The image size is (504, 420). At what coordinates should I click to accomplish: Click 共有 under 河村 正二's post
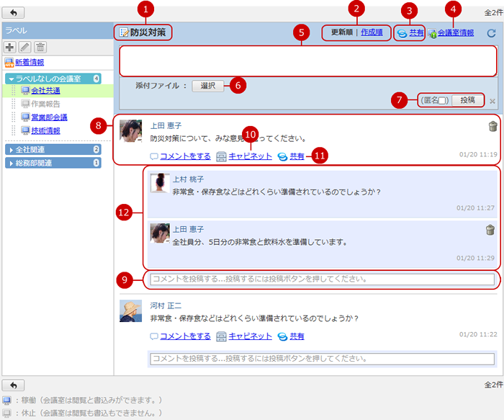(x=297, y=336)
